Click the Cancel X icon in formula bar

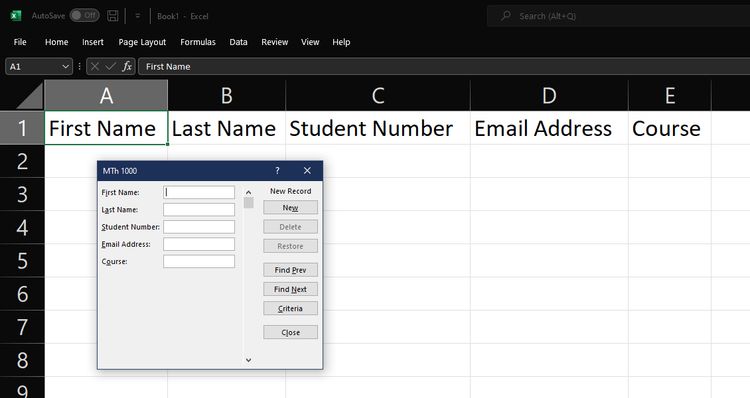(x=95, y=66)
